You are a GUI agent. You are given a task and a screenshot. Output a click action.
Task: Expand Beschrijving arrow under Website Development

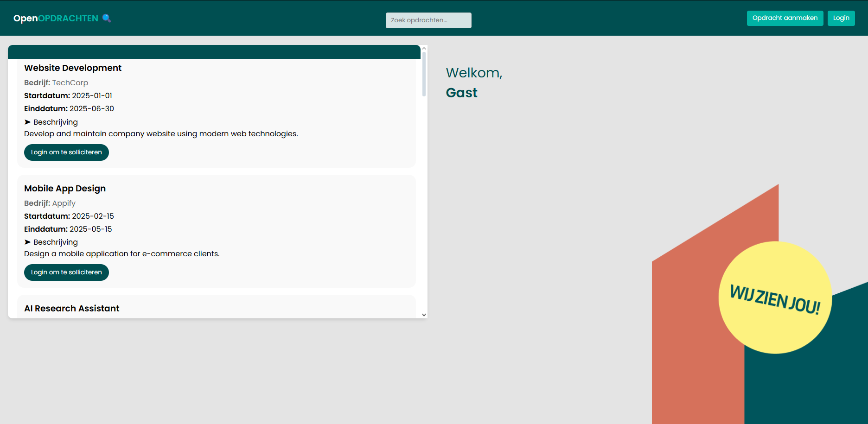[28, 122]
